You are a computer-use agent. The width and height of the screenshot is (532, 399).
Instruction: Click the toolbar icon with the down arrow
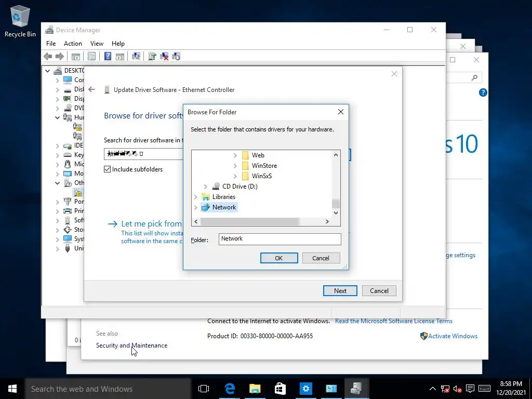coord(176,56)
